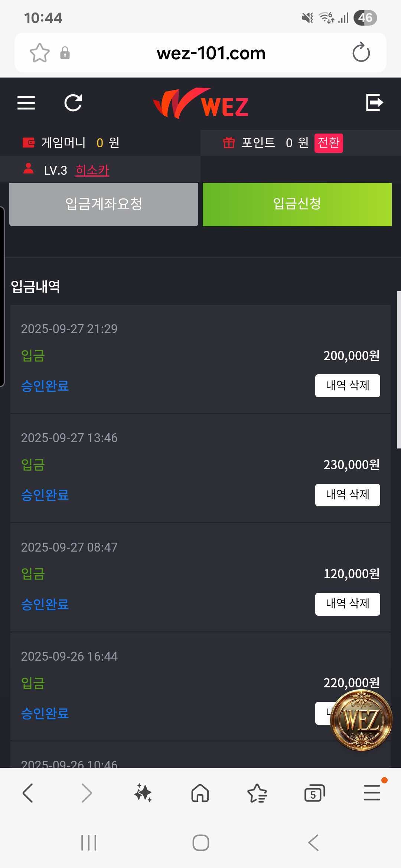This screenshot has width=401, height=868.
Task: Go back using browser back arrow
Action: [28, 793]
